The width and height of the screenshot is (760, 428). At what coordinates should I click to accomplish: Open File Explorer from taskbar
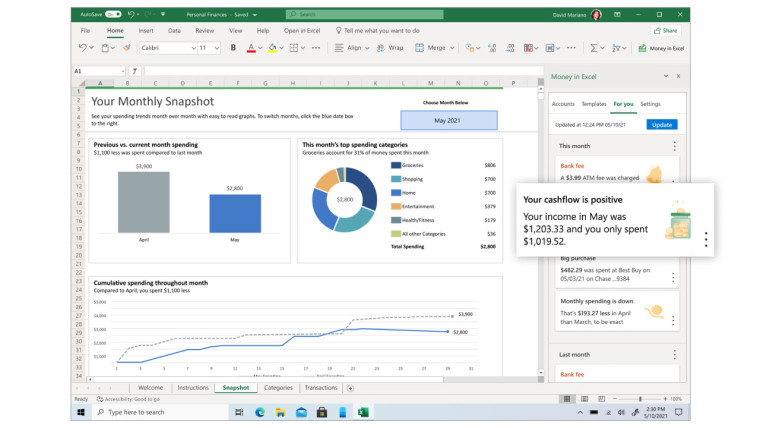click(x=280, y=412)
